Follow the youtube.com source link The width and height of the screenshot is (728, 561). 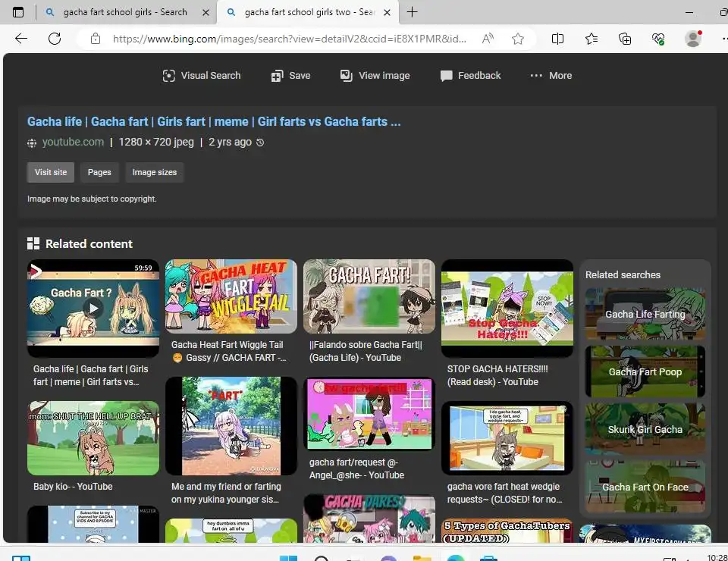point(73,142)
